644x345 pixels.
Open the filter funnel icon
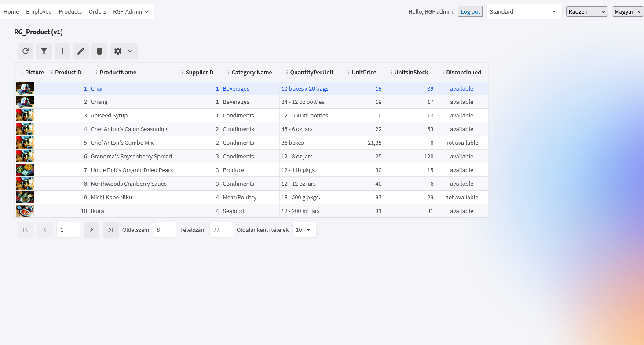pos(44,51)
